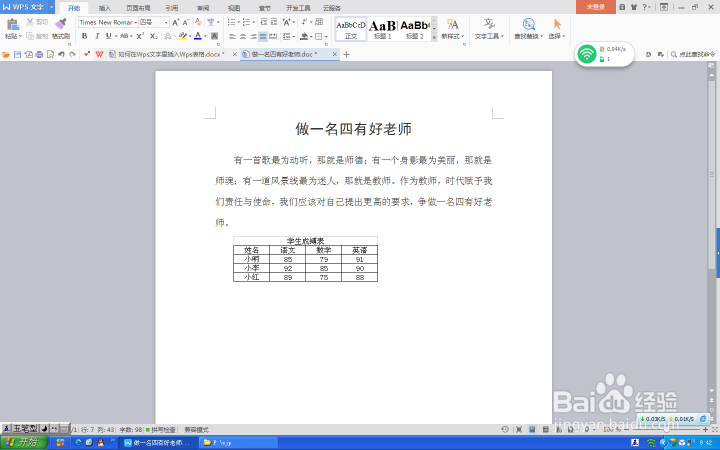Align paragraph text right
This screenshot has width=720, height=450.
point(253,36)
